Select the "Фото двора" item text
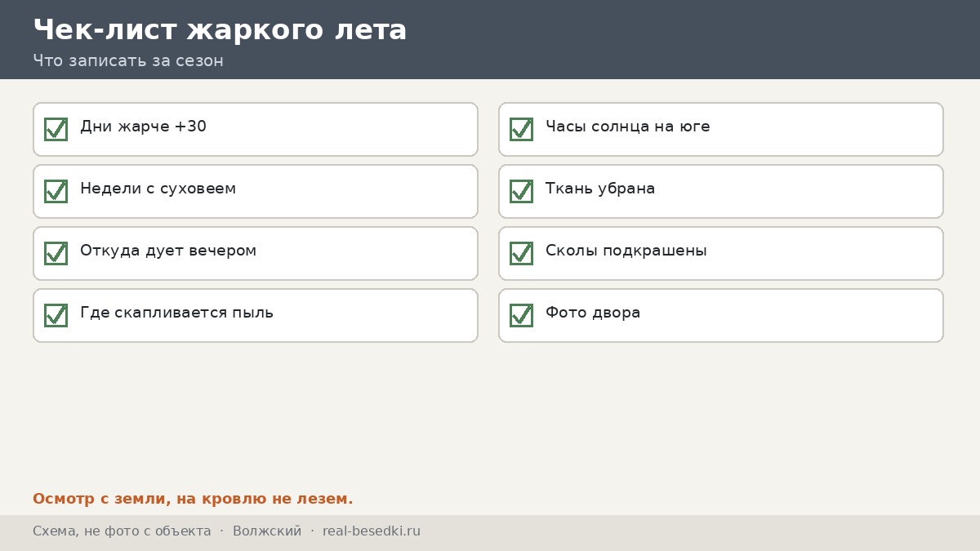The height and width of the screenshot is (551, 980). tap(593, 313)
